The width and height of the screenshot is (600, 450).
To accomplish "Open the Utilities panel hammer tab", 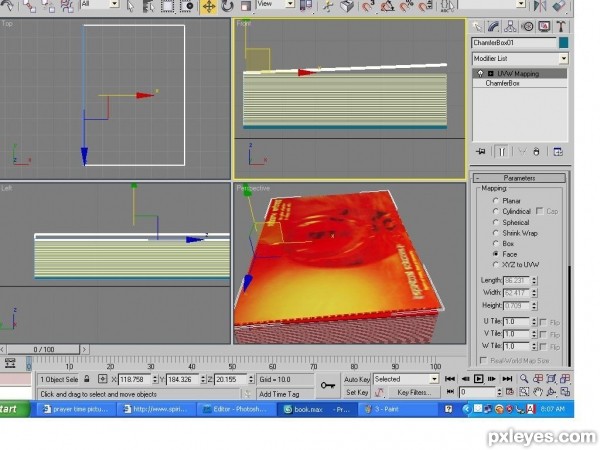I will (x=561, y=26).
